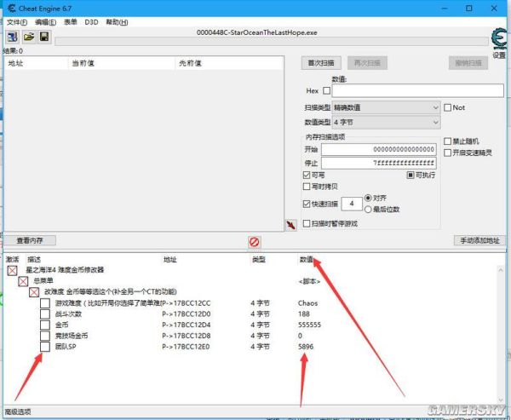511x420 pixels.
Task: Freeze the 竞技场金币 entry checkbox
Action: click(x=45, y=336)
